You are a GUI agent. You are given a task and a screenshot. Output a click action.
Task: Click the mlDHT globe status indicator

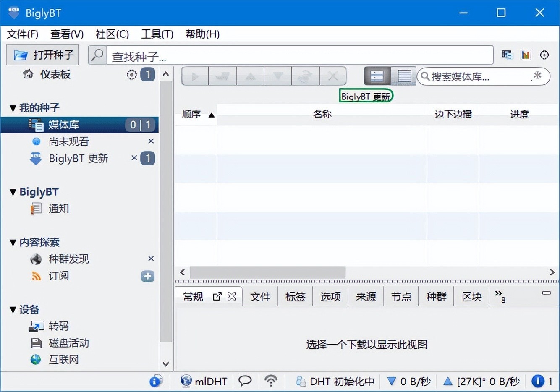coord(204,381)
